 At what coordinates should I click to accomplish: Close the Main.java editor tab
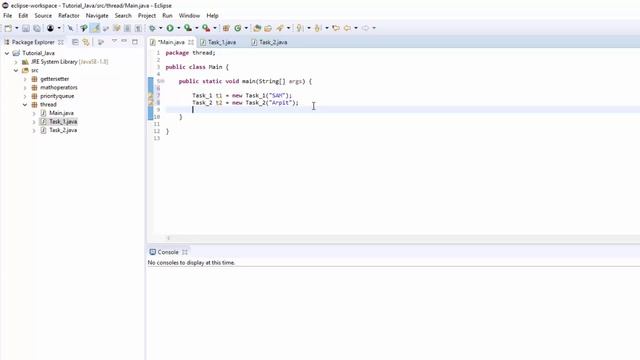pyautogui.click(x=191, y=42)
